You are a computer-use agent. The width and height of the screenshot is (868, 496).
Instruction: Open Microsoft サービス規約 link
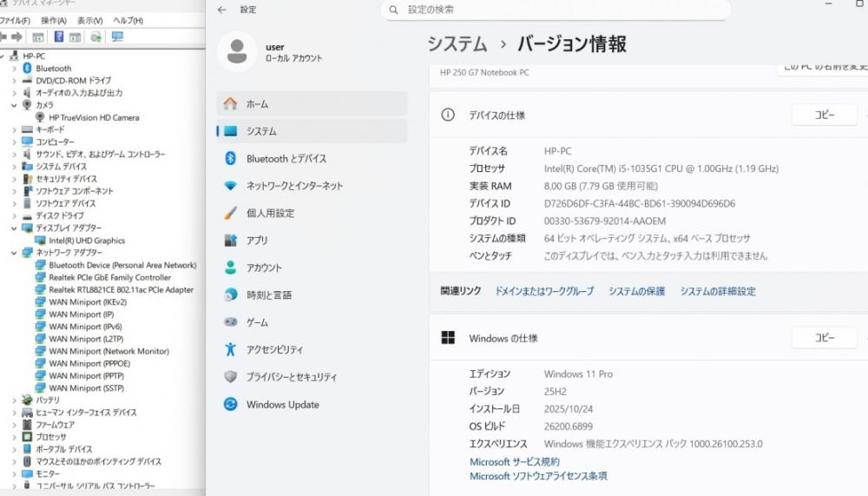514,461
